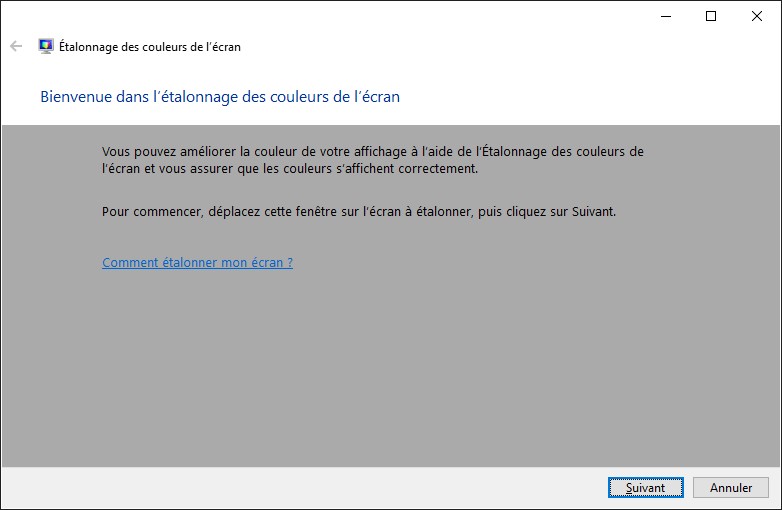782x510 pixels.
Task: Click the 'Pour commencer' instruction sentence
Action: coord(360,211)
